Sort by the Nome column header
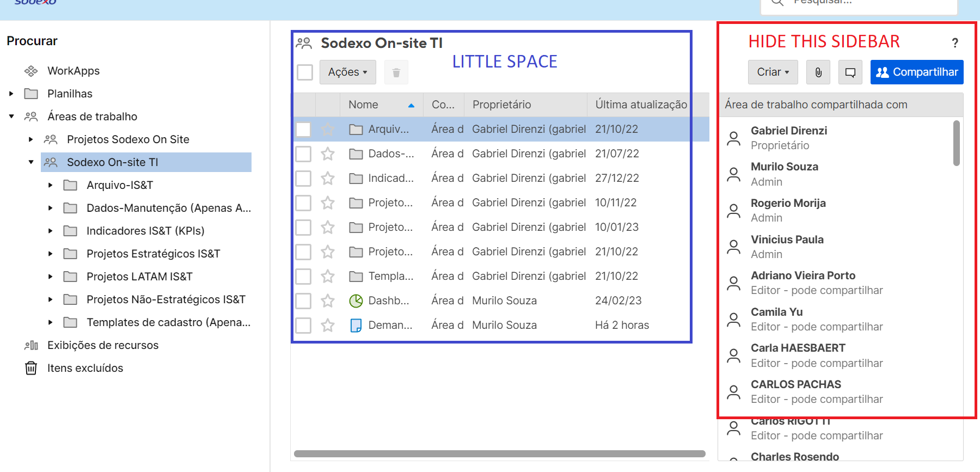 (382, 105)
